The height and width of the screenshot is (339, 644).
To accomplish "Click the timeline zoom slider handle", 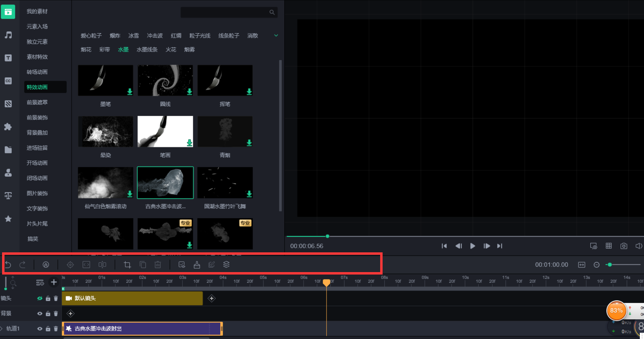I will (x=610, y=265).
